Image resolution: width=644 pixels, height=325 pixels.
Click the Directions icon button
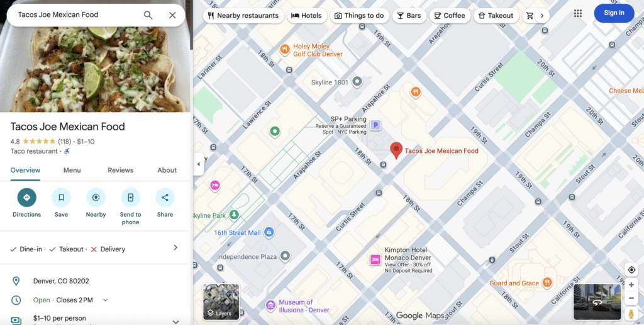coord(26,198)
